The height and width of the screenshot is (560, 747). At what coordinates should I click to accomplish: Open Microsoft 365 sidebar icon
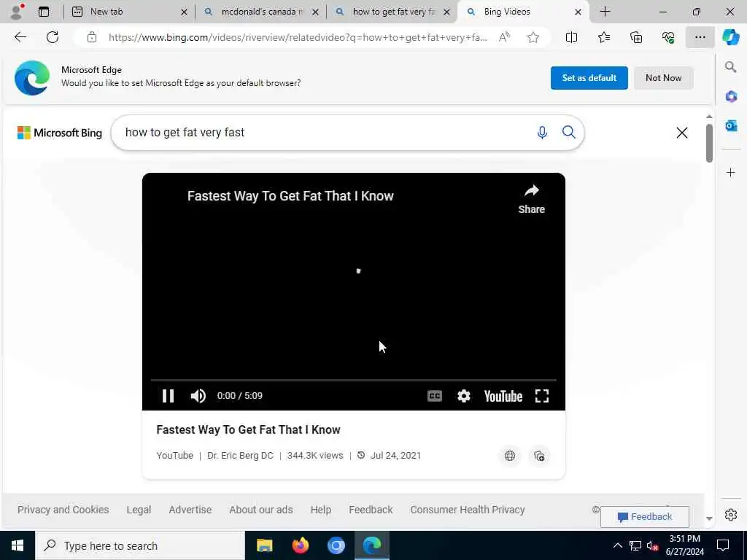[x=731, y=97]
